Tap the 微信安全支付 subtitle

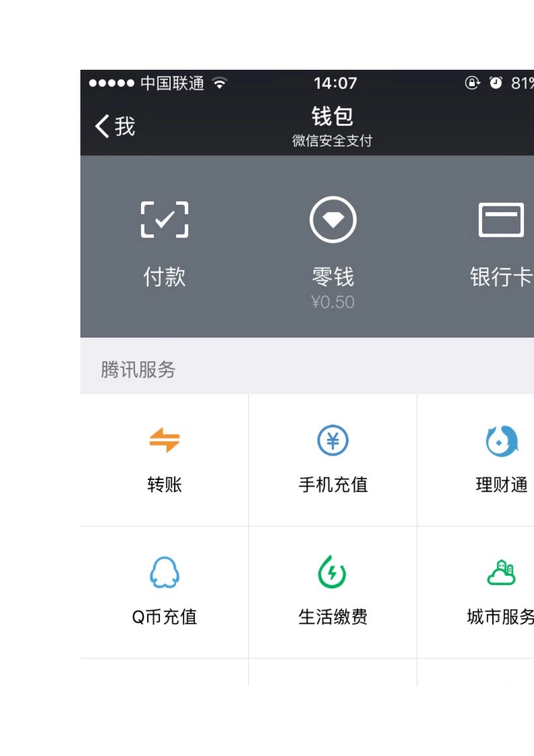click(x=332, y=141)
